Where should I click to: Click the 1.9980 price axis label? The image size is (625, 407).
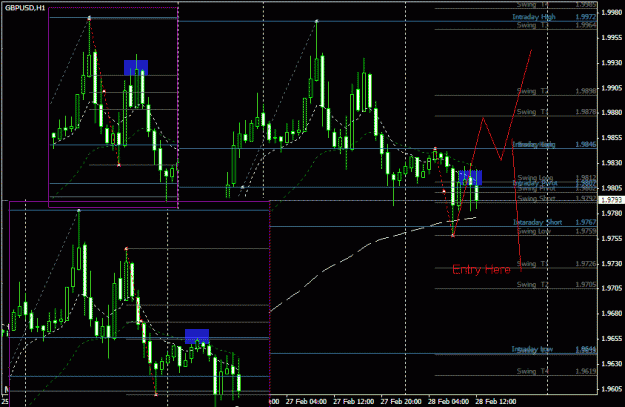tap(612, 12)
